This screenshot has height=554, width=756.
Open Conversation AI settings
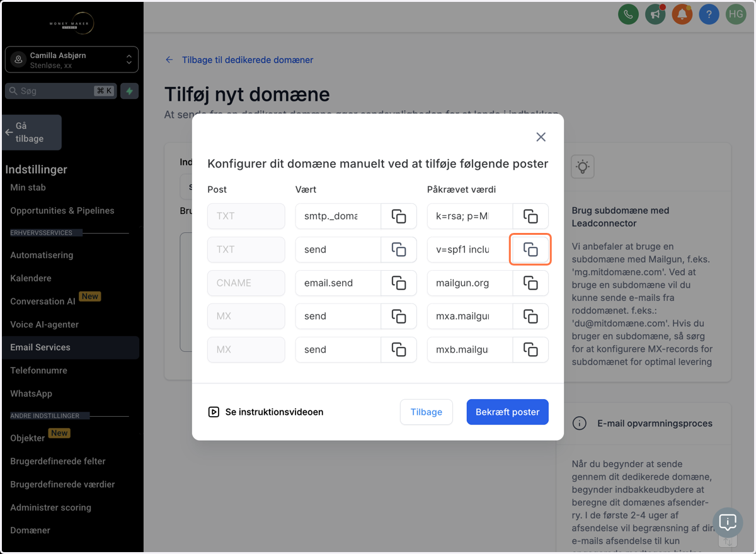tap(42, 302)
